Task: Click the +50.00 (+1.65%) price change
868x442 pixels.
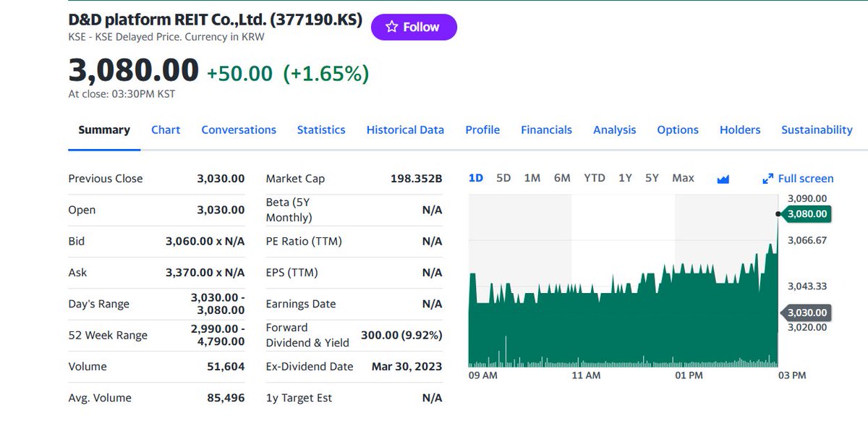Action: tap(288, 73)
